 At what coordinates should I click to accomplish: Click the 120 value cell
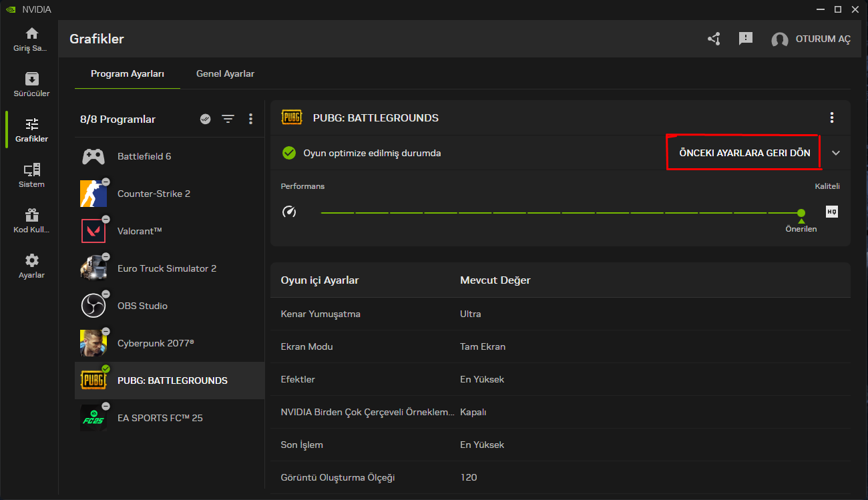point(469,477)
